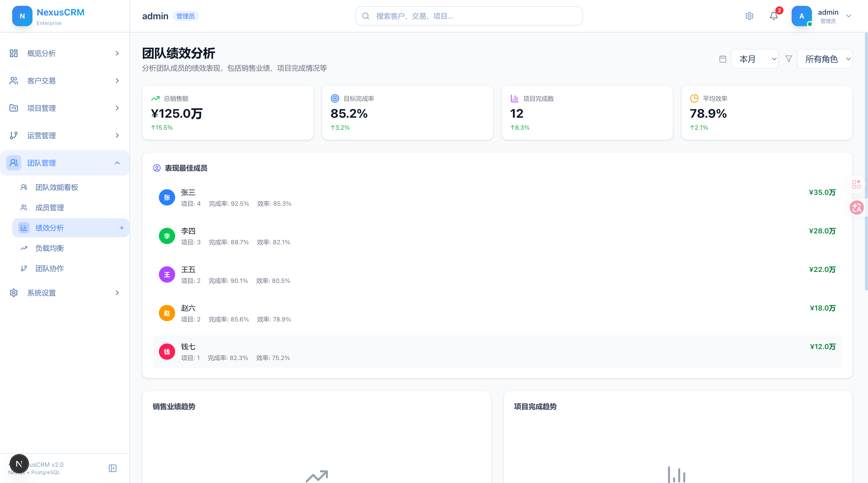Open notifications bell with badge

tap(774, 16)
